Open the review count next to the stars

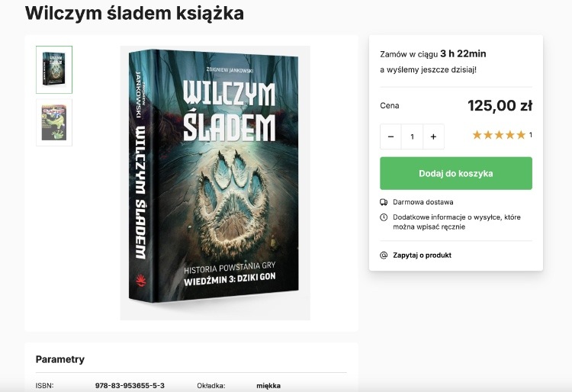[x=530, y=135]
